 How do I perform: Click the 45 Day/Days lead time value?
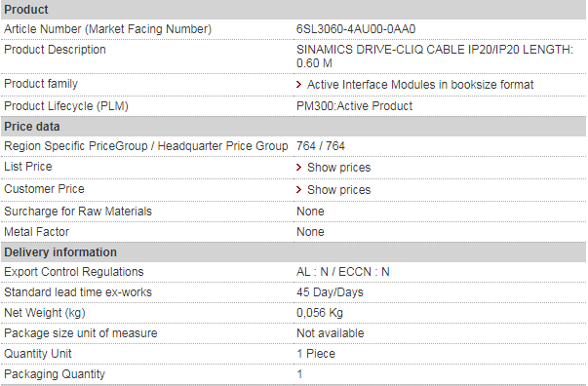point(330,292)
